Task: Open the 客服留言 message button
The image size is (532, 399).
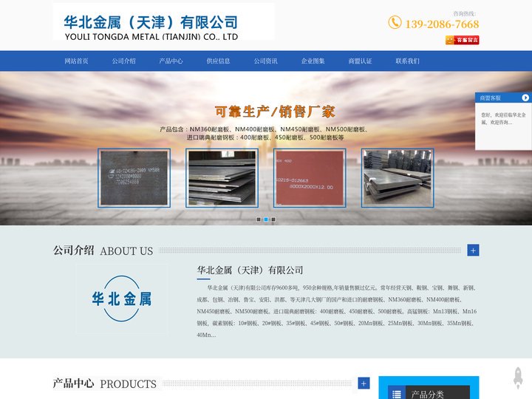Action: point(462,40)
